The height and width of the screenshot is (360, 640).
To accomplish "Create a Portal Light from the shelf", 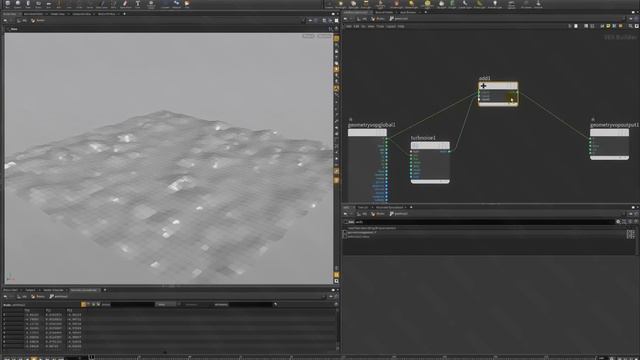I will (480, 4).
